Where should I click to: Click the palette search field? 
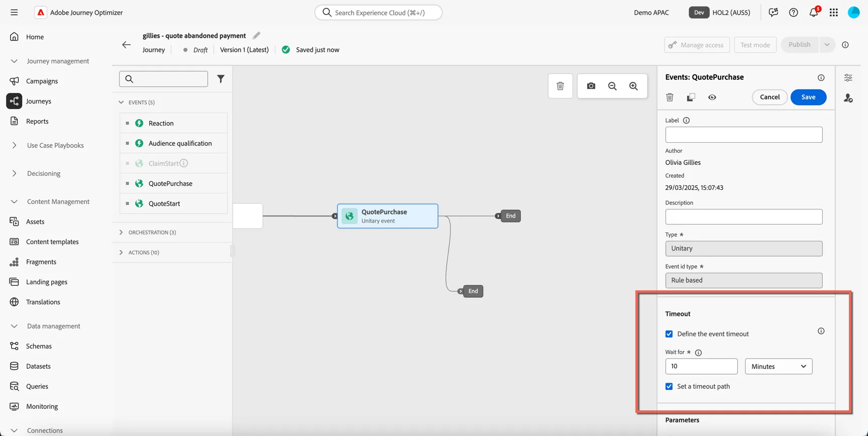point(163,79)
